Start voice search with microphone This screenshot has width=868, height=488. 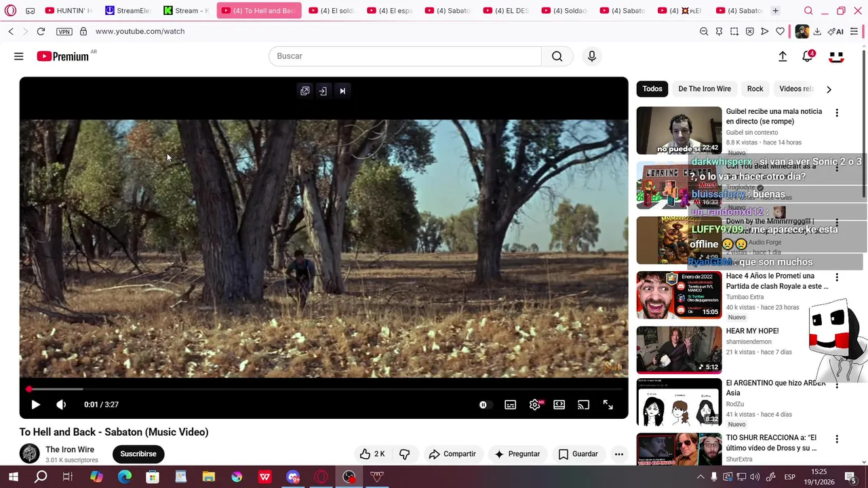click(592, 56)
